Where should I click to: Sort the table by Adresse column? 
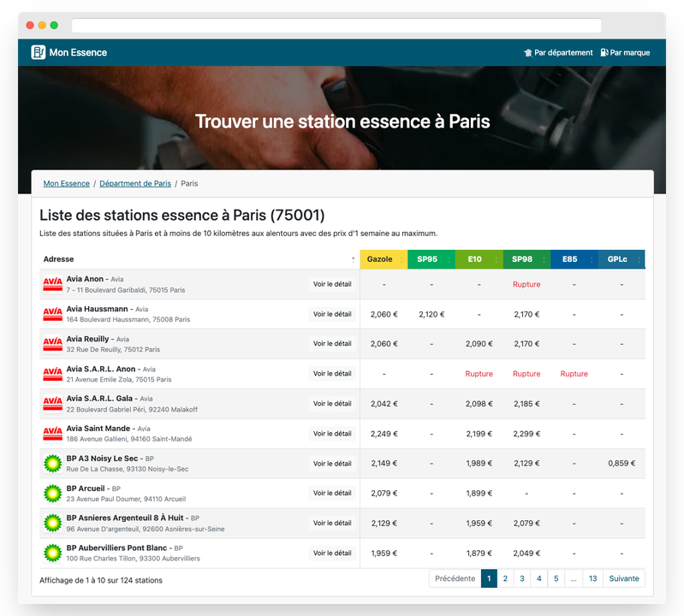tap(199, 258)
